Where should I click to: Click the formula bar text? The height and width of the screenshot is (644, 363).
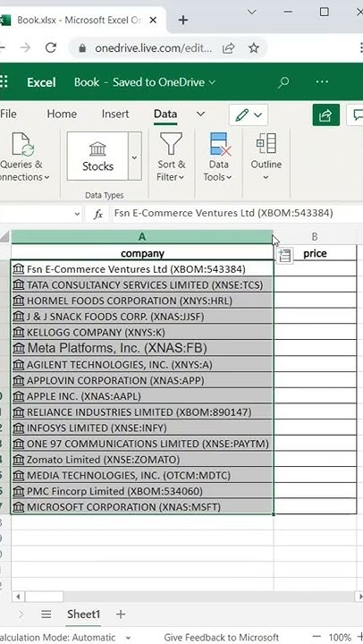pyautogui.click(x=224, y=213)
